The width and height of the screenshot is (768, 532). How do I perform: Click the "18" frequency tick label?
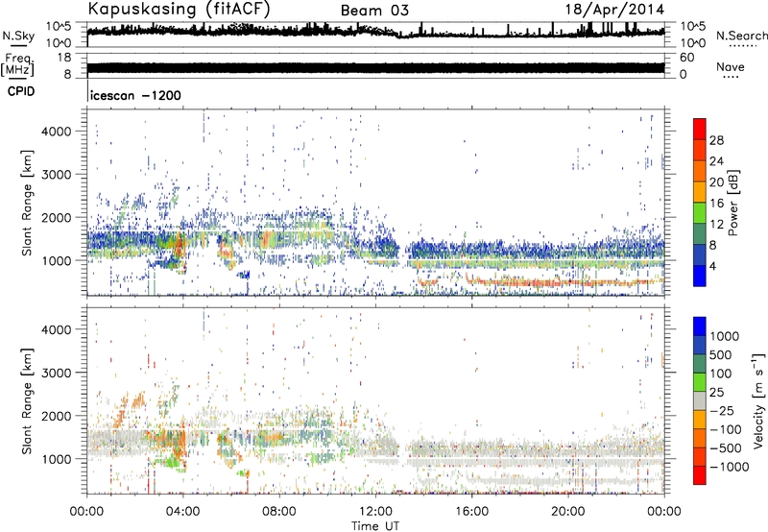click(64, 58)
